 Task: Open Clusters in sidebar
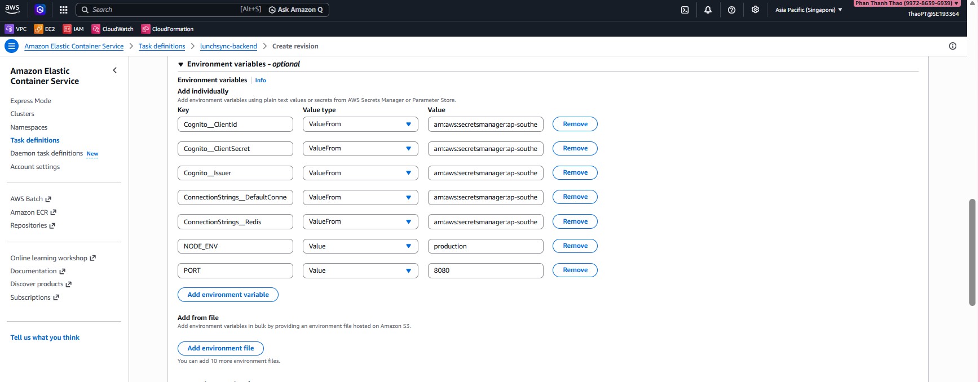coord(22,114)
